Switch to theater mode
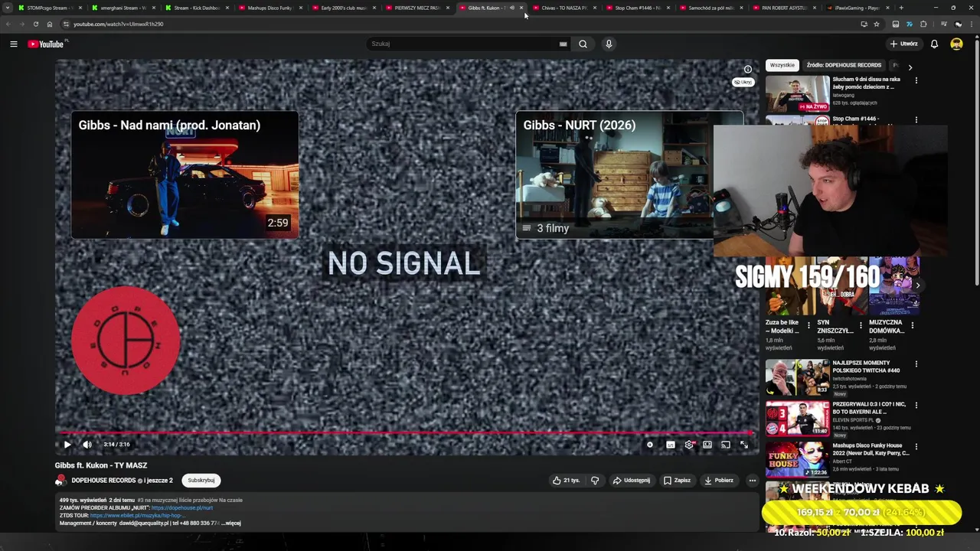 (x=707, y=445)
